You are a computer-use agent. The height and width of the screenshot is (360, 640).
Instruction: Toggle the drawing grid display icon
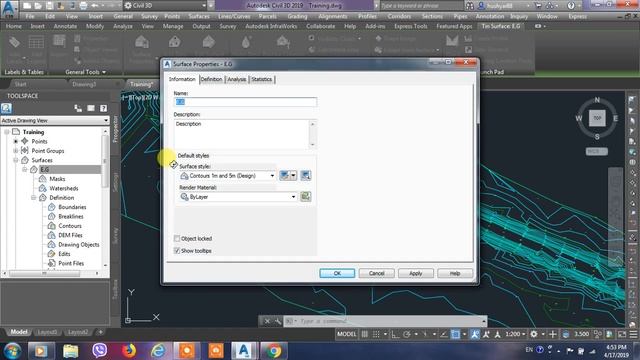[x=365, y=334]
